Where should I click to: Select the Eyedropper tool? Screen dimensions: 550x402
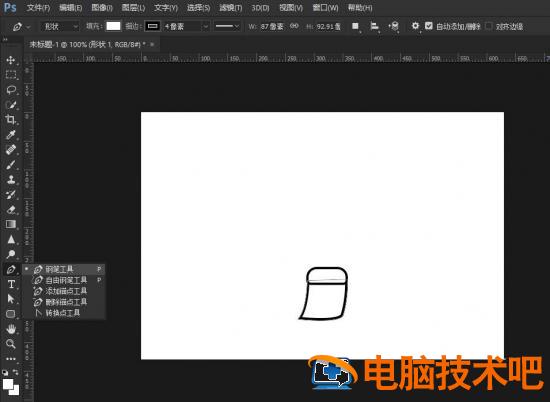pyautogui.click(x=11, y=135)
